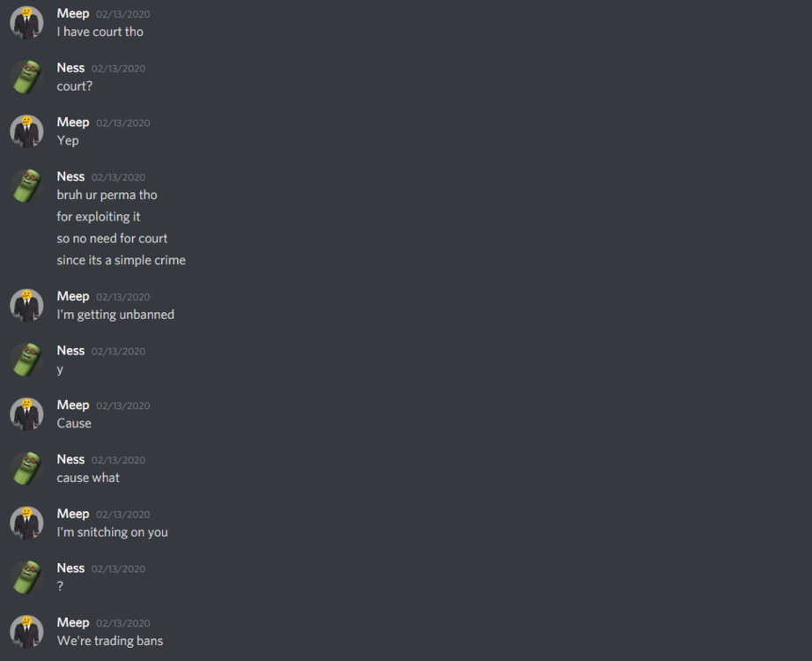The height and width of the screenshot is (661, 812).
Task: Click Ness's avatar beside "cause what"
Action: [26, 469]
